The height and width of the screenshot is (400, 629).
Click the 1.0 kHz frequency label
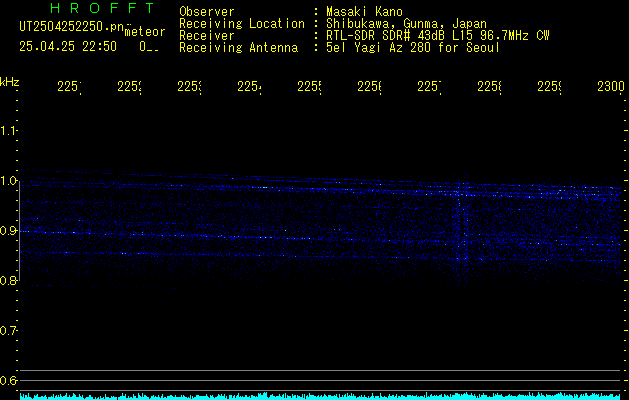click(8, 181)
